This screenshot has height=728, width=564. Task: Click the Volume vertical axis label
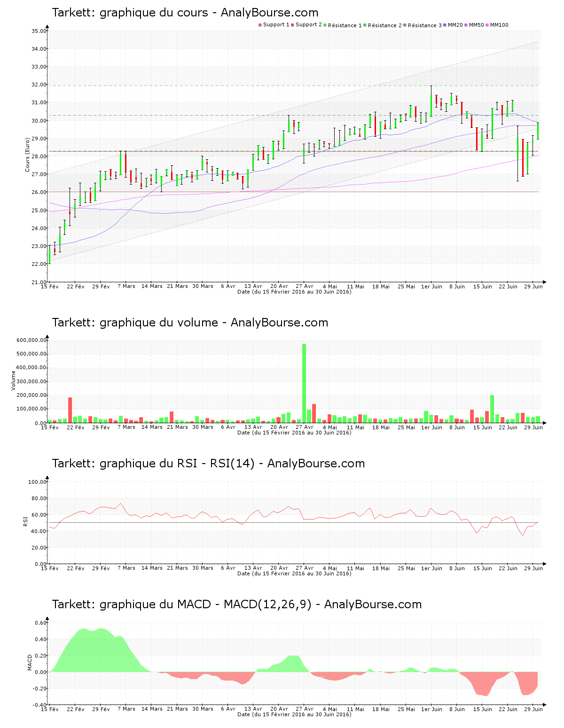(13, 380)
